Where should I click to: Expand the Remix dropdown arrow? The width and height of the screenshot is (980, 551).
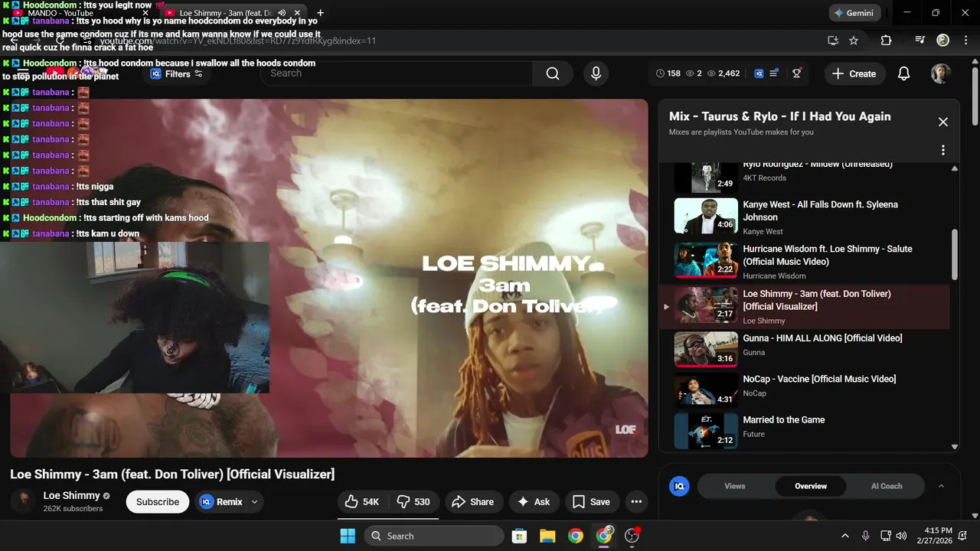[255, 502]
